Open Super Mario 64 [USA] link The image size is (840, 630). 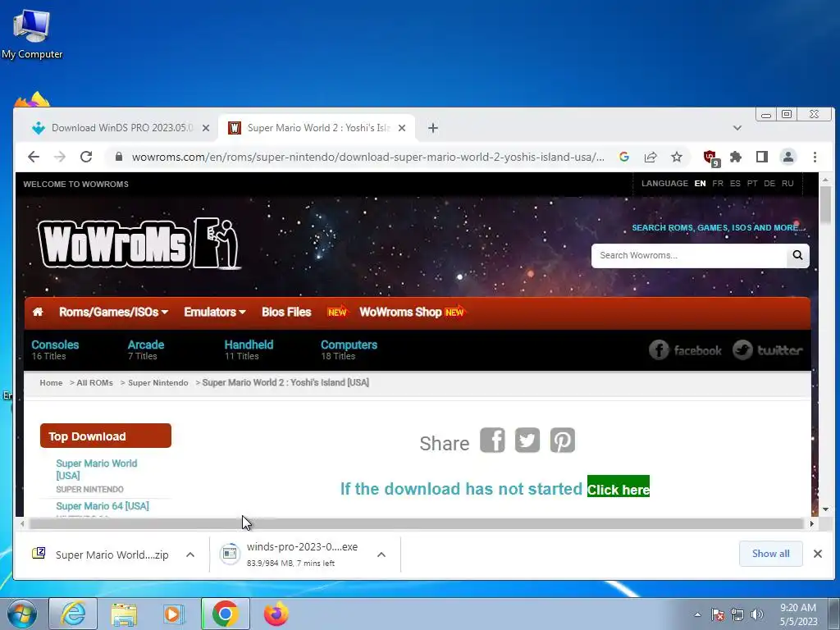pos(103,505)
